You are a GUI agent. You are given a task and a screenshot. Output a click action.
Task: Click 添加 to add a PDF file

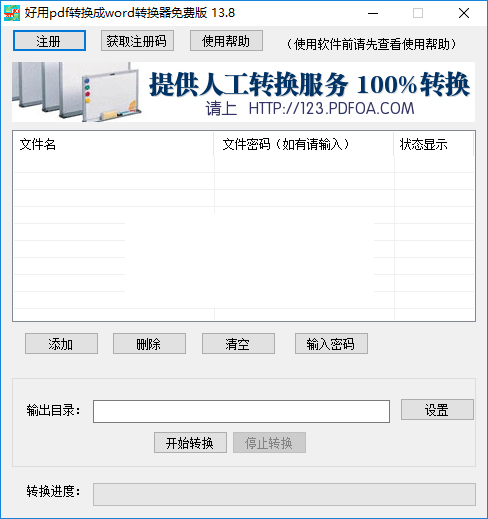(61, 343)
